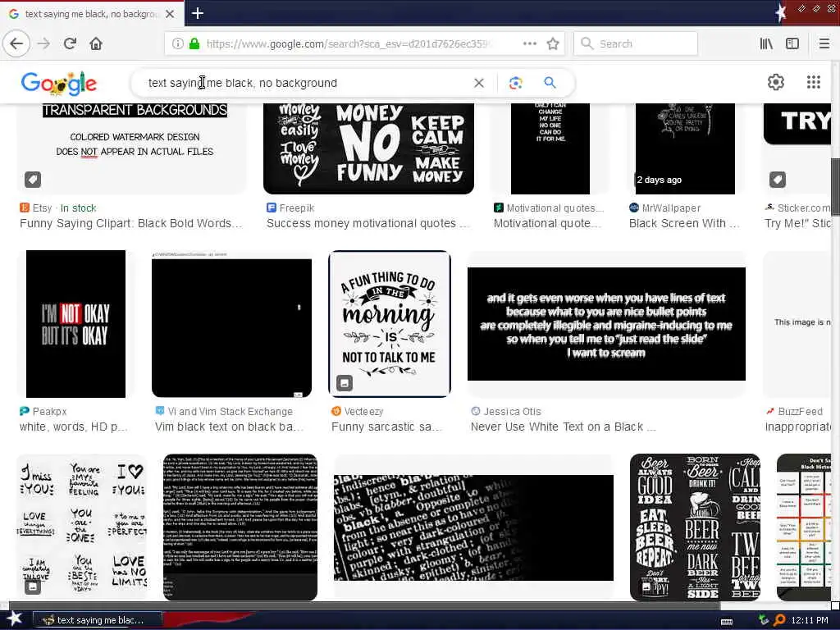Reload the current page
This screenshot has height=630, width=840.
click(70, 43)
